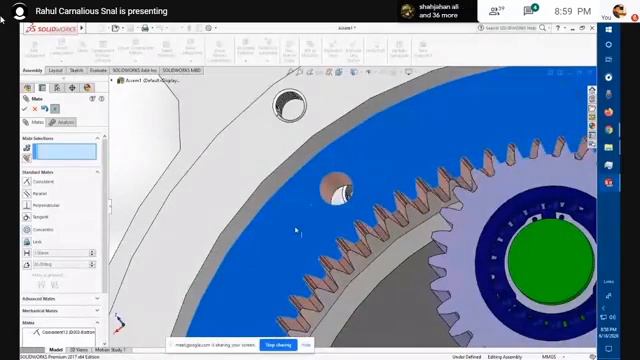The width and height of the screenshot is (640, 360).
Task: Open the Cortana circle on the taskbar
Action: 609,44
